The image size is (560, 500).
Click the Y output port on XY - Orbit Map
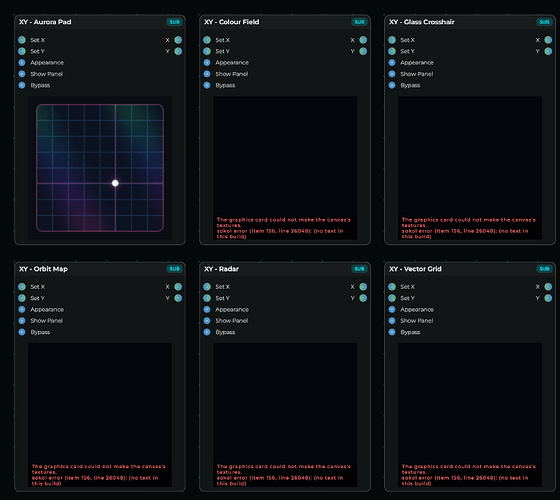click(x=178, y=298)
